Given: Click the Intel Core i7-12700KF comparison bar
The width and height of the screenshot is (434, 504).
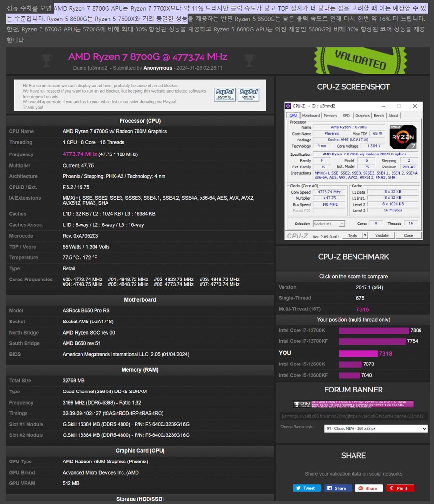Looking at the screenshot, I should (x=372, y=341).
